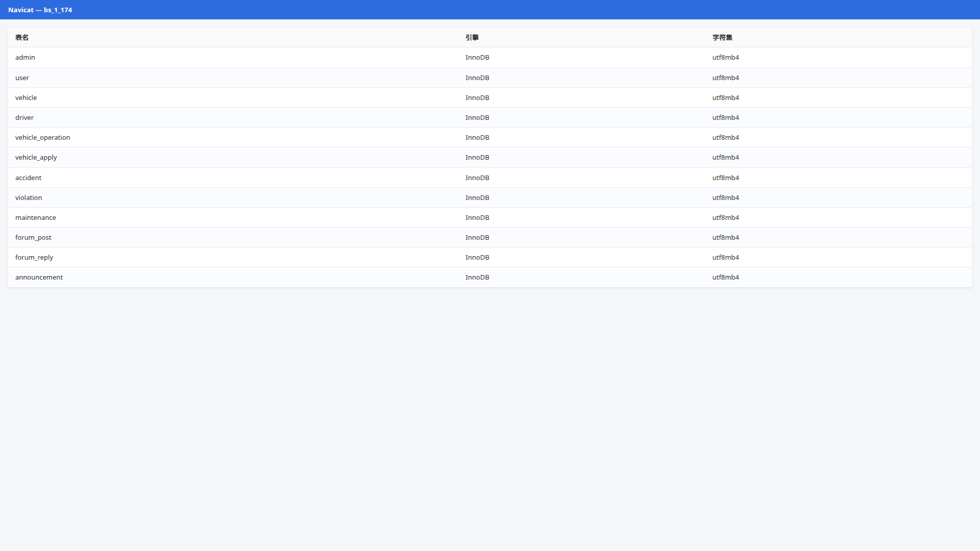Select the driver table name
This screenshot has height=551, width=980.
(x=24, y=118)
